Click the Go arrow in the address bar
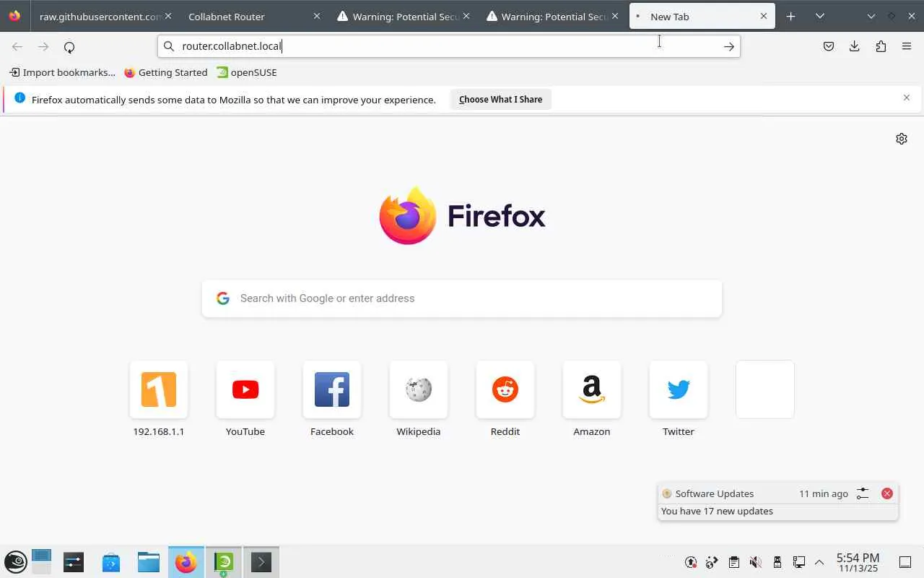Viewport: 924px width, 578px height. coord(729,47)
